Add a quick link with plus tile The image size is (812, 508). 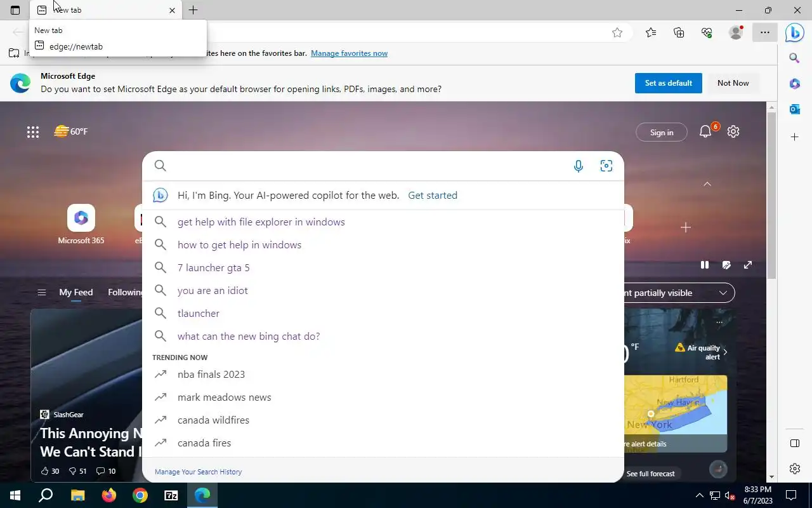click(x=685, y=227)
